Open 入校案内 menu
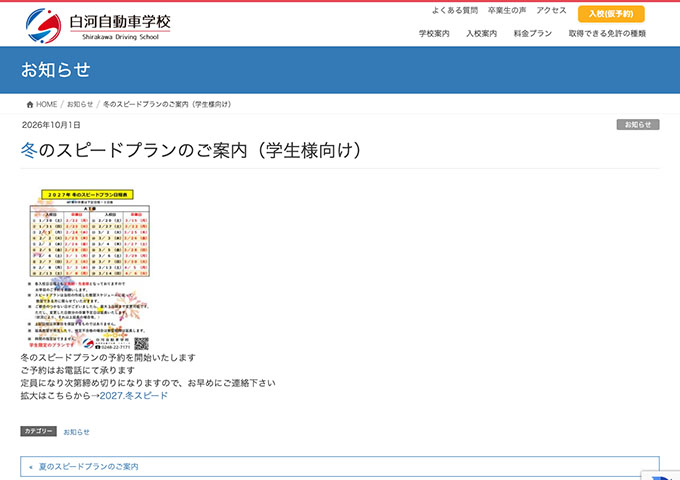680x480 pixels. (x=481, y=33)
